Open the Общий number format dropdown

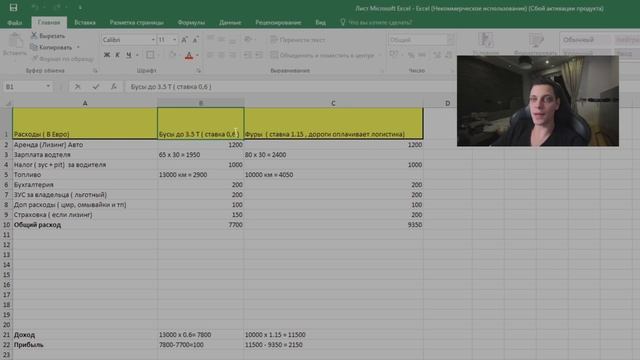(451, 40)
